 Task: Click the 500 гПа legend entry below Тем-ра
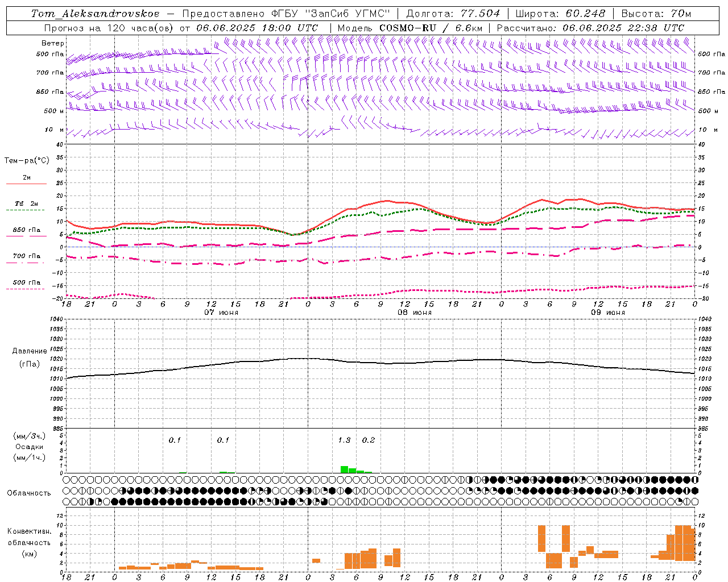27,282
